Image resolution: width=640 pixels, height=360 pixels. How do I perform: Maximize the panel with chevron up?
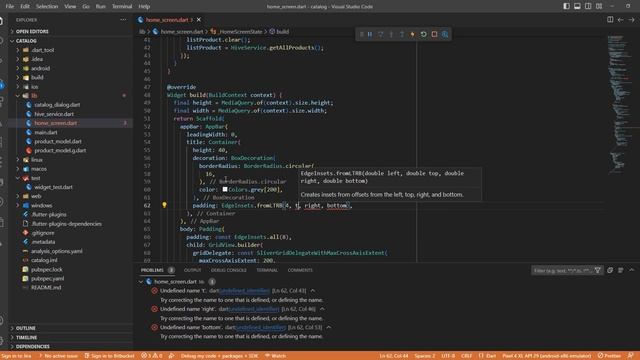631,270
